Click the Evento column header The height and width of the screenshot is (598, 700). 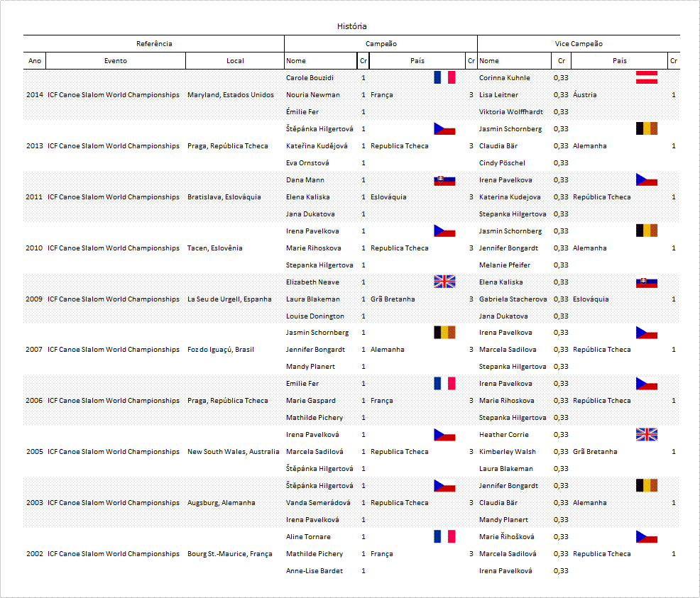116,60
